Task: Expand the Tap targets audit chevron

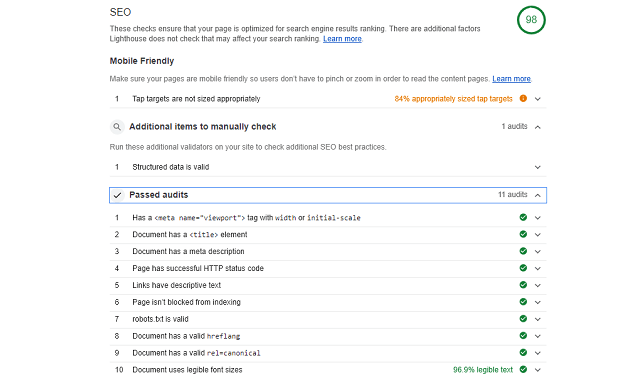Action: (538, 99)
